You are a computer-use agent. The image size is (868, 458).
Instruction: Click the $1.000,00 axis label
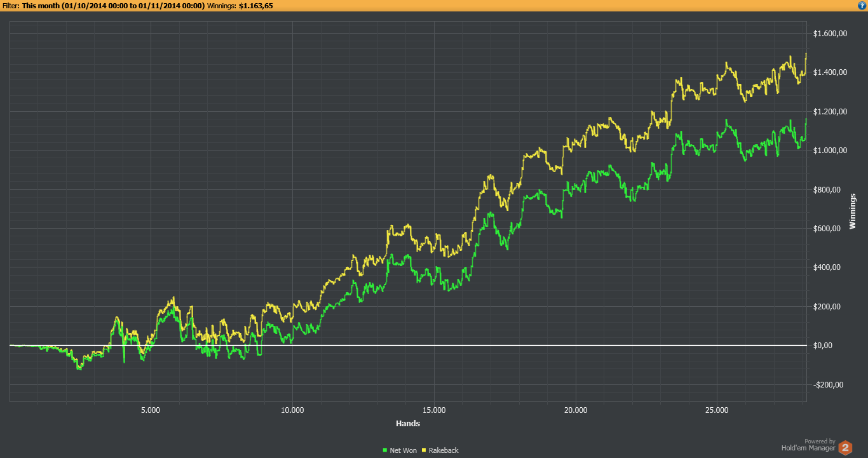831,151
